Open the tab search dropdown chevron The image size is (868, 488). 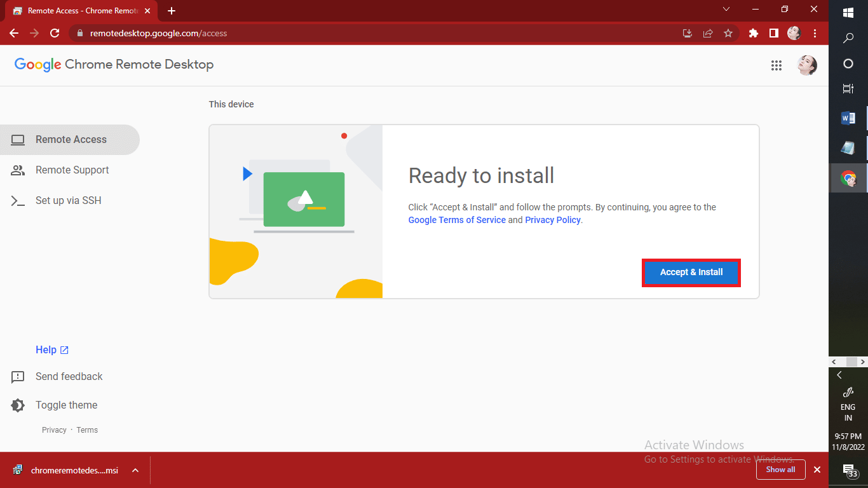coord(726,10)
